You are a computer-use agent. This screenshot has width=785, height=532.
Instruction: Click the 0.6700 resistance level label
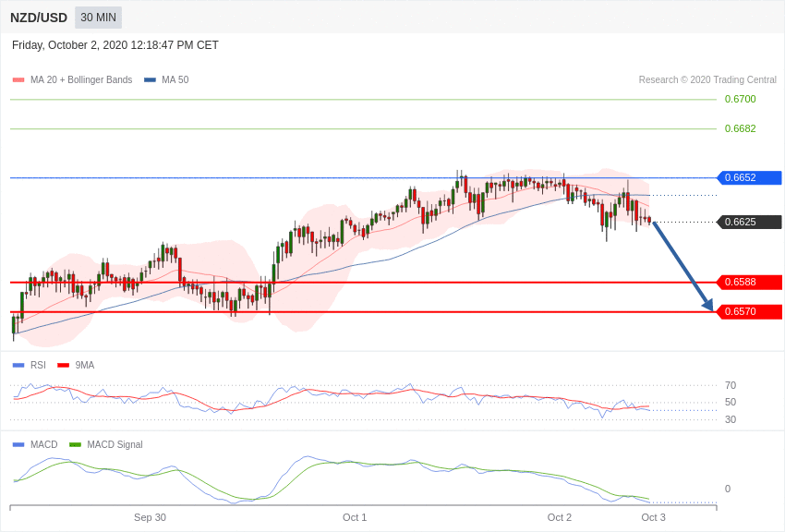pyautogui.click(x=740, y=99)
